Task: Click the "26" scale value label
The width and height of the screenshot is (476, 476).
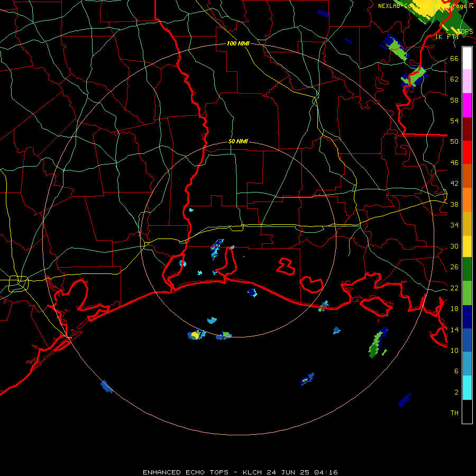Action: tap(454, 267)
